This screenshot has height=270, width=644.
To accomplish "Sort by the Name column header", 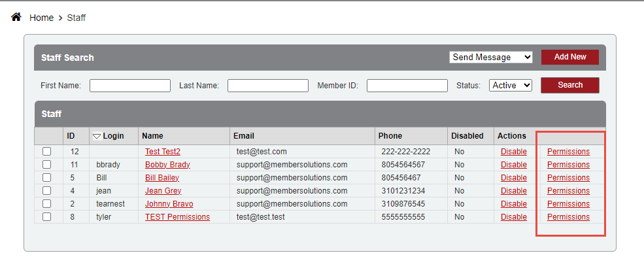I will tap(152, 136).
